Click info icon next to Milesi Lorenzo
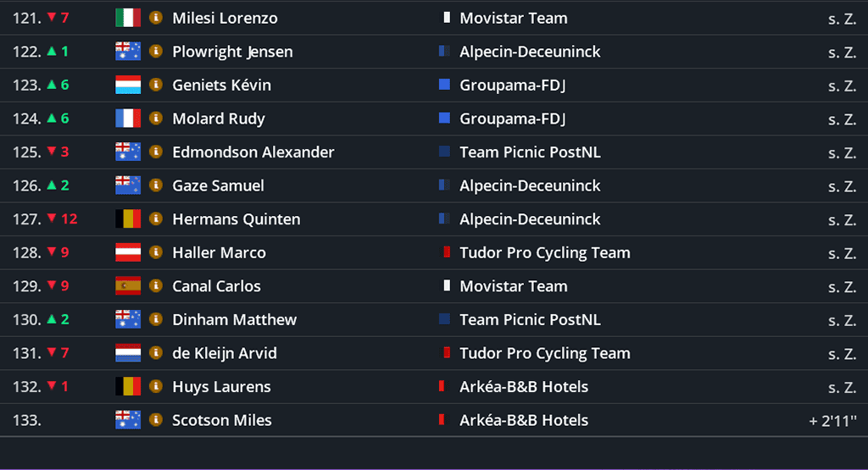The width and height of the screenshot is (868, 470). coord(155,18)
